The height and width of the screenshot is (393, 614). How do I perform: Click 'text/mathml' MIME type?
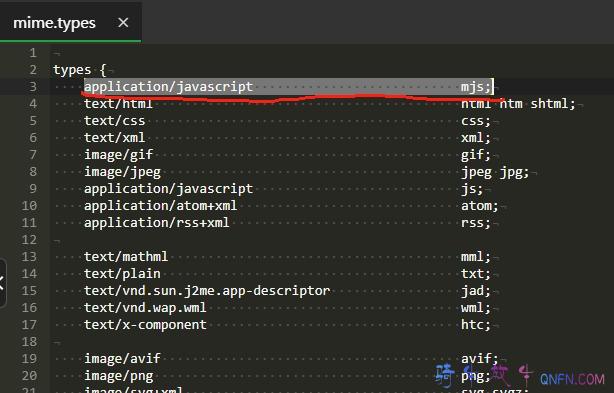126,257
